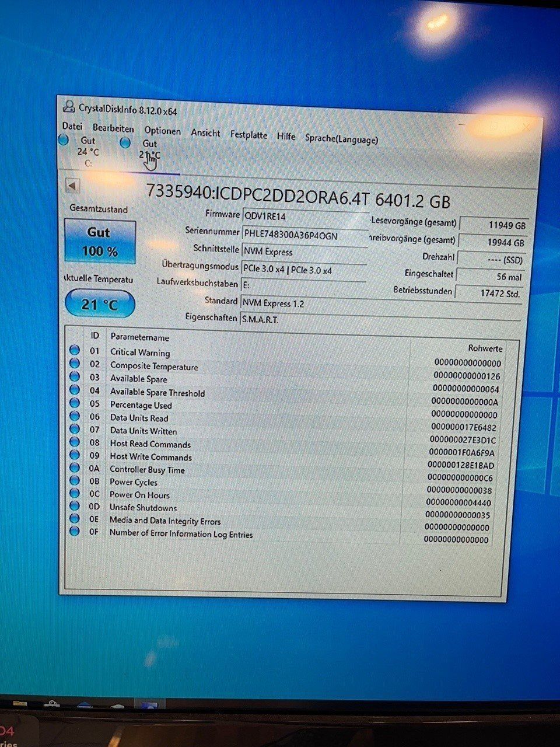Image resolution: width=560 pixels, height=747 pixels.
Task: Click the Rohwerte column header
Action: pos(485,348)
